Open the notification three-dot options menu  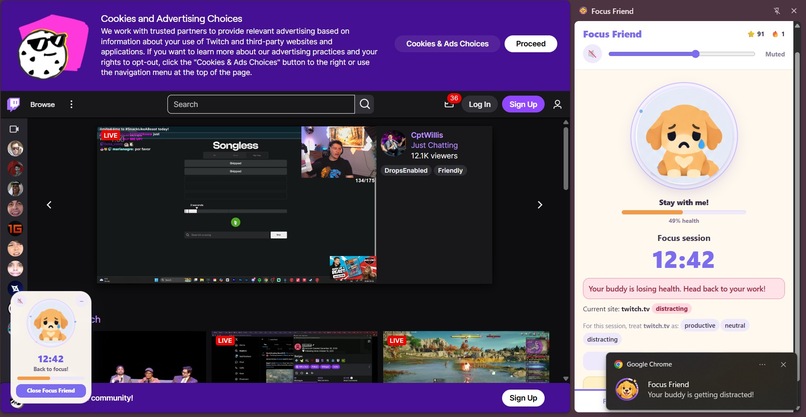coord(762,365)
